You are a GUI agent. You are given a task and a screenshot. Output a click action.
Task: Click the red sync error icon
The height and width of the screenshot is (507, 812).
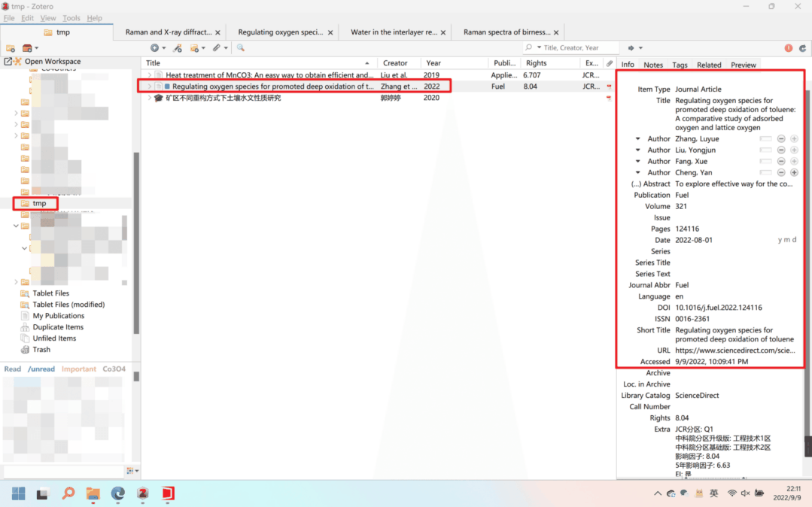pos(788,48)
